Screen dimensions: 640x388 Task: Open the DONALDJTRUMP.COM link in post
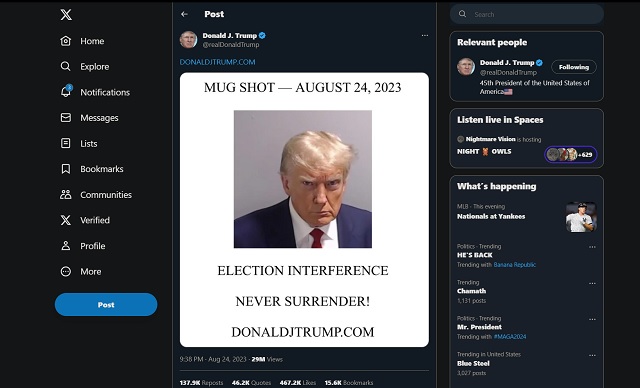tap(218, 62)
